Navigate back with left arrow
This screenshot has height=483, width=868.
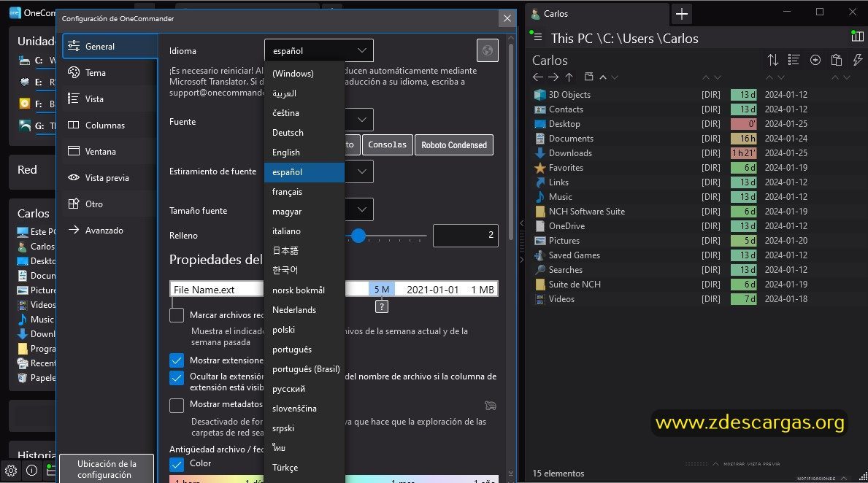tap(537, 77)
